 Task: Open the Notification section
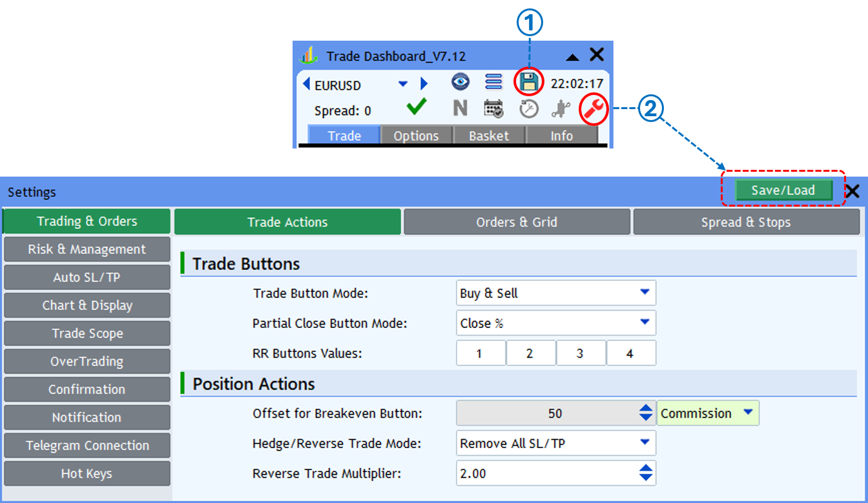tap(87, 417)
